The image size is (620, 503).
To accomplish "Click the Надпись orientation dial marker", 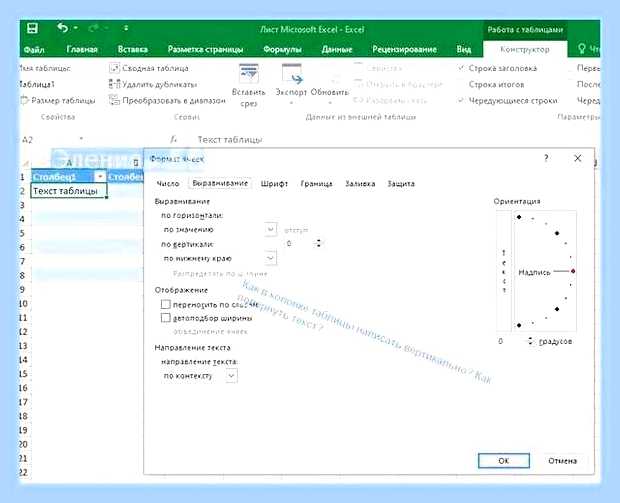I will [x=573, y=271].
